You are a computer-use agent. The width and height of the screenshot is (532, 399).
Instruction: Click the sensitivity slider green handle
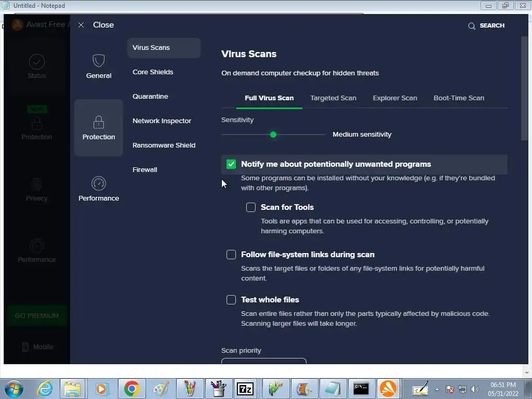click(273, 135)
